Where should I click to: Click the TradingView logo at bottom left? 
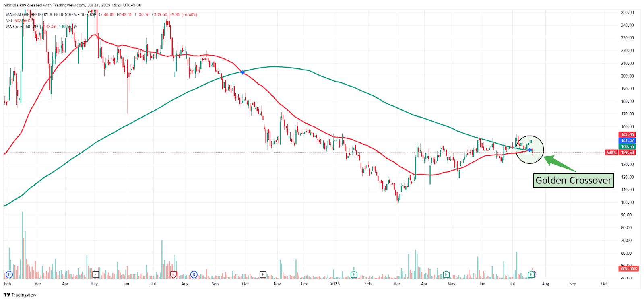pyautogui.click(x=20, y=295)
